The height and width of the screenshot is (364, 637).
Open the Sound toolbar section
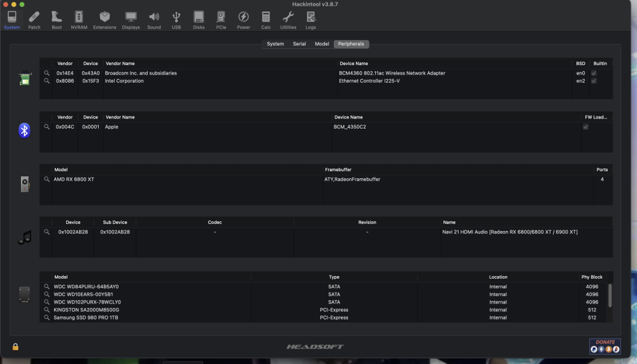tap(154, 20)
